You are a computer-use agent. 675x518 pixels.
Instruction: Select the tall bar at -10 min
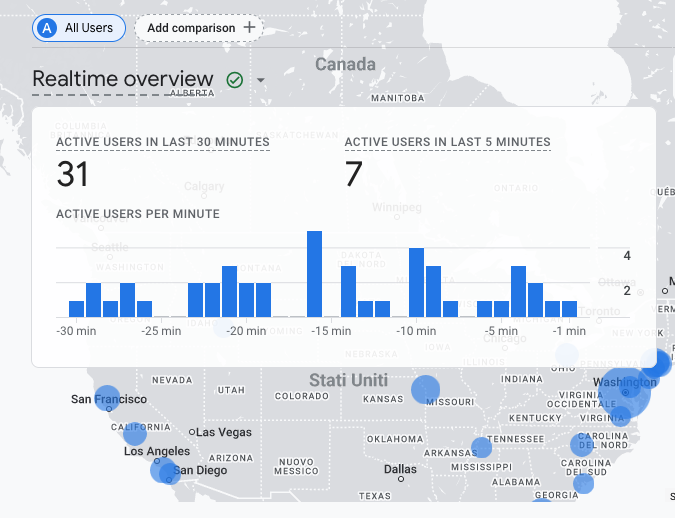[417, 282]
